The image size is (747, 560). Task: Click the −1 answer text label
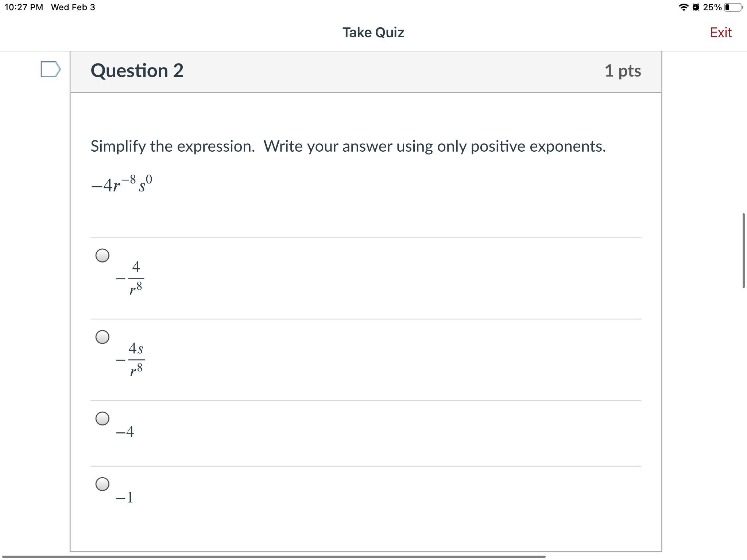pyautogui.click(x=125, y=497)
